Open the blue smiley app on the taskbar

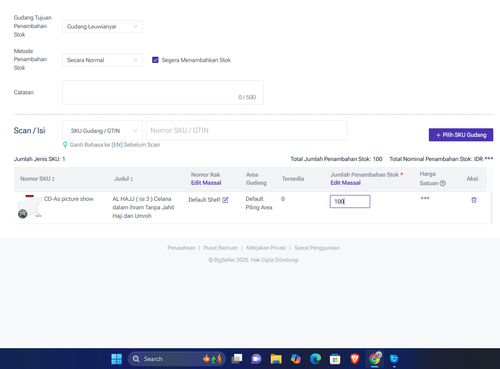point(394,359)
